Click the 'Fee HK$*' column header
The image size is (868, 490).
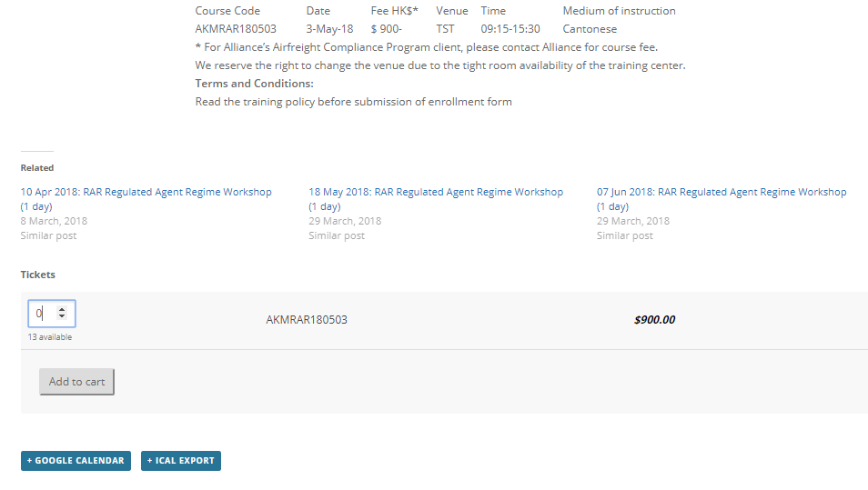[394, 11]
